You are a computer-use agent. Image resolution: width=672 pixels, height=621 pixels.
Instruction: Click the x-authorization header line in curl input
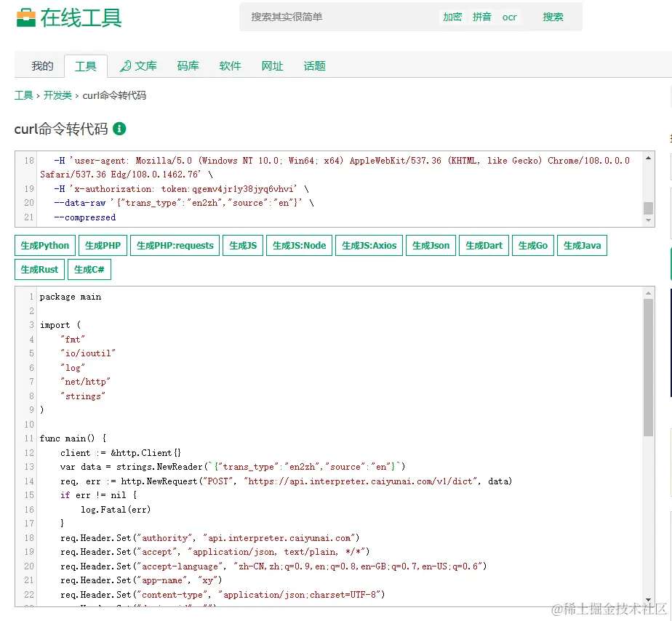(x=181, y=189)
